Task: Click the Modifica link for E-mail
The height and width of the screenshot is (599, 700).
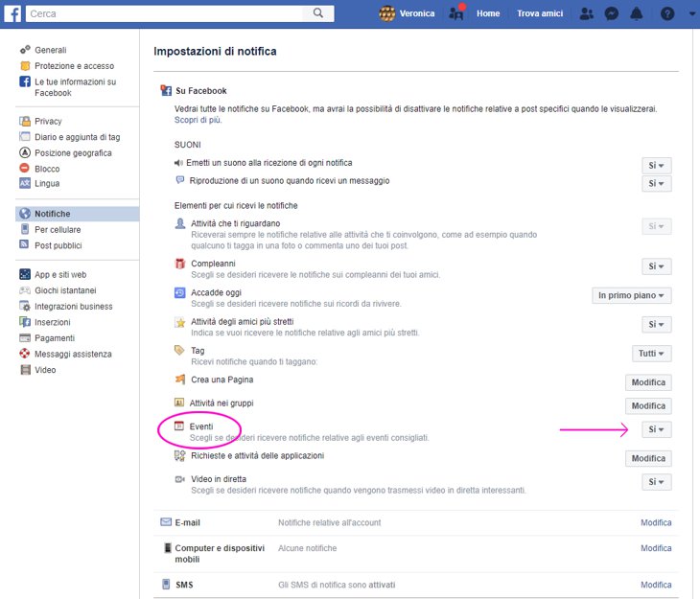Action: 656,522
